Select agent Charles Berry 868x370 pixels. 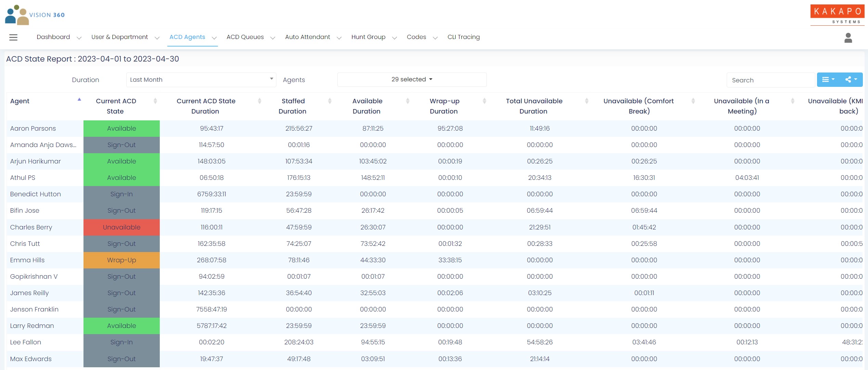point(31,227)
